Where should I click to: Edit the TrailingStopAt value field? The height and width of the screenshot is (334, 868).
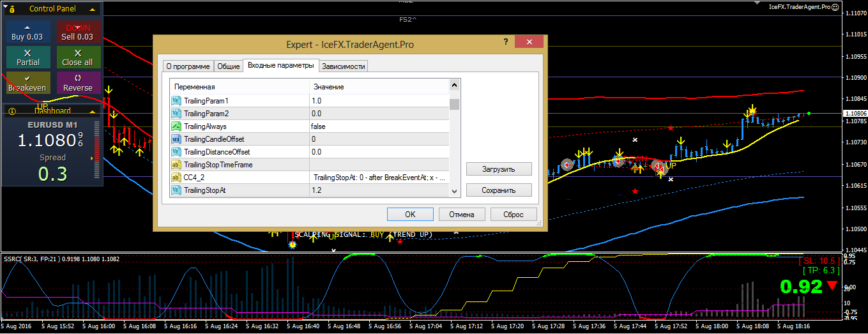click(x=379, y=190)
